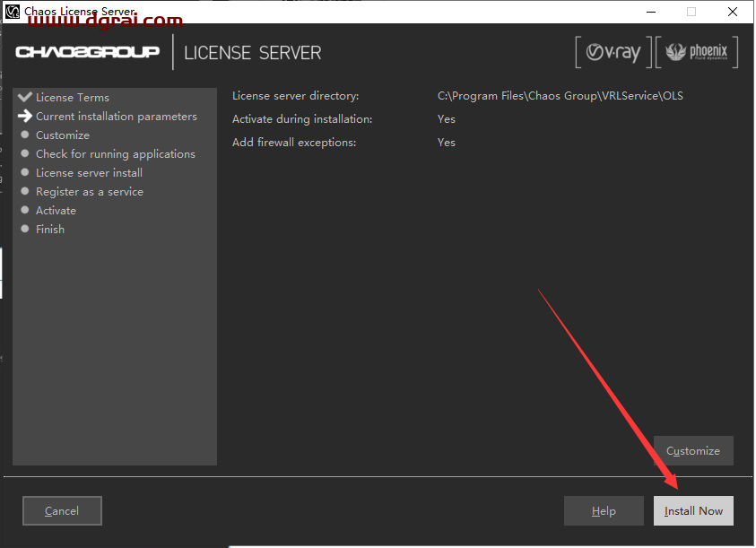
Task: Click the V-Ray logo in header
Action: tap(613, 53)
